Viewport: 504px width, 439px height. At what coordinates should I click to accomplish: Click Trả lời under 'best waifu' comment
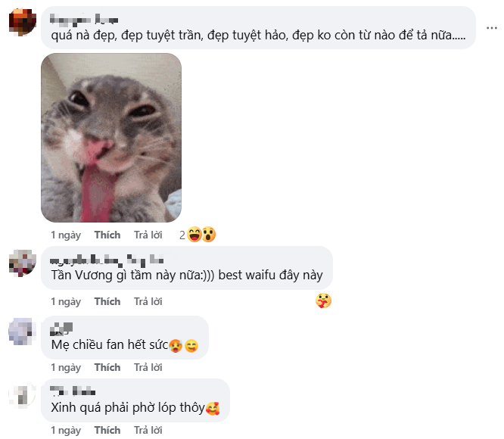coord(148,301)
